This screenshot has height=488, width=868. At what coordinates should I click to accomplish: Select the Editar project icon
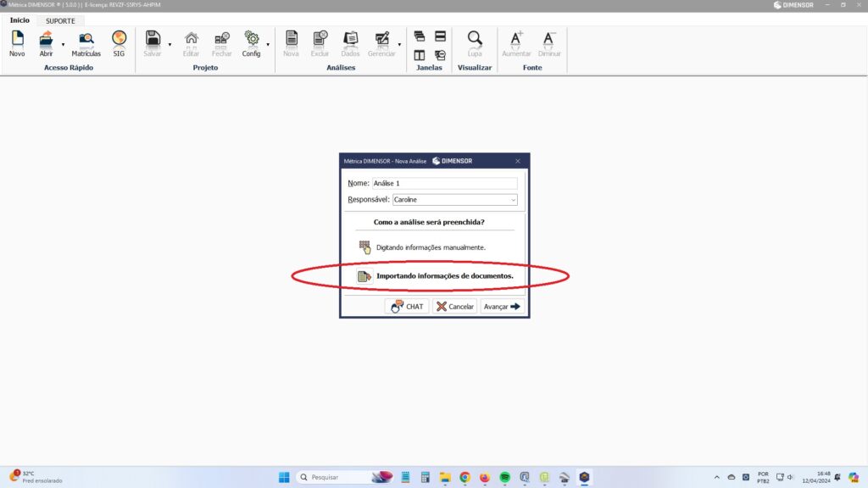pyautogui.click(x=191, y=44)
